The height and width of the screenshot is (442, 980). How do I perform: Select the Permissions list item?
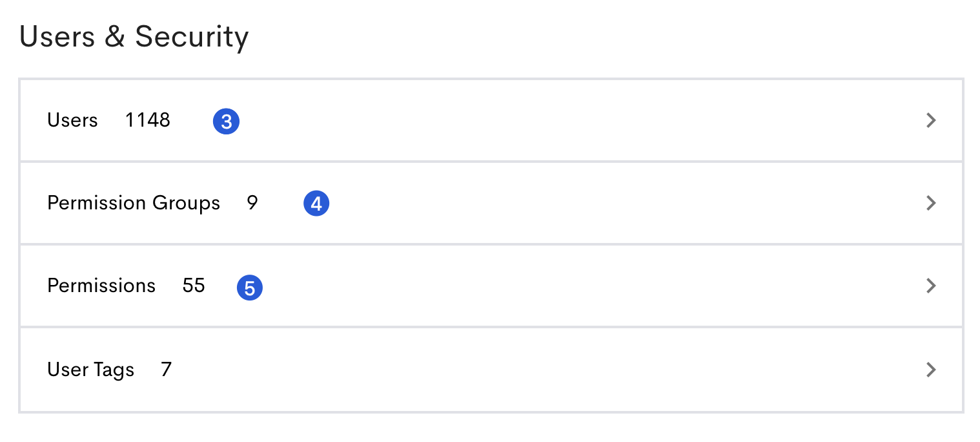[491, 286]
